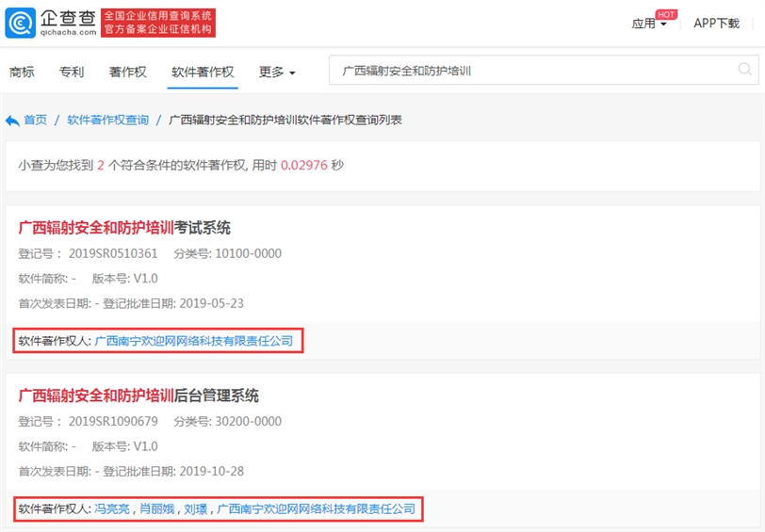Open the first result's copyright owner company link
The image size is (765, 532).
[194, 341]
